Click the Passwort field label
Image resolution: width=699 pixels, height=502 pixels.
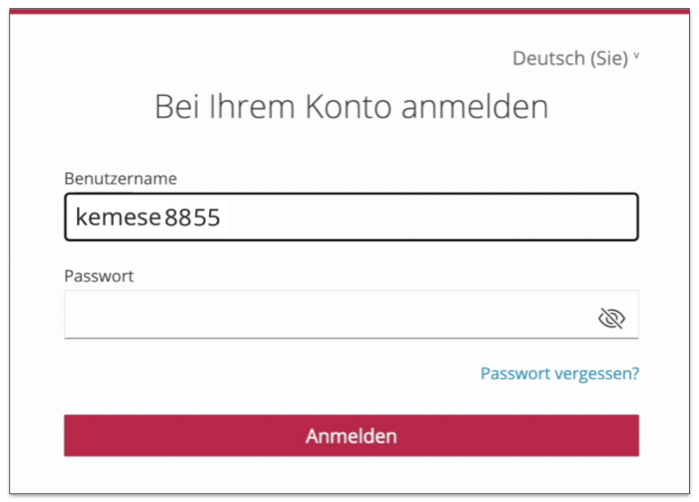tap(99, 276)
